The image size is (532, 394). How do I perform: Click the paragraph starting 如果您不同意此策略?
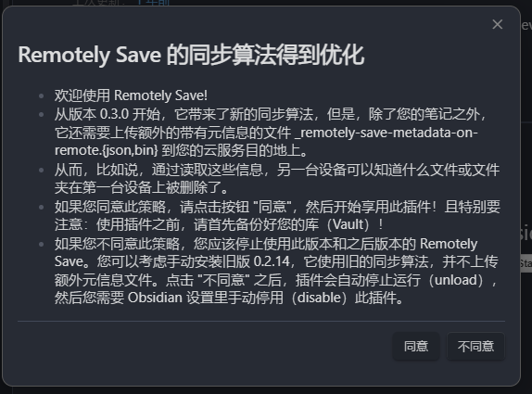(x=276, y=271)
